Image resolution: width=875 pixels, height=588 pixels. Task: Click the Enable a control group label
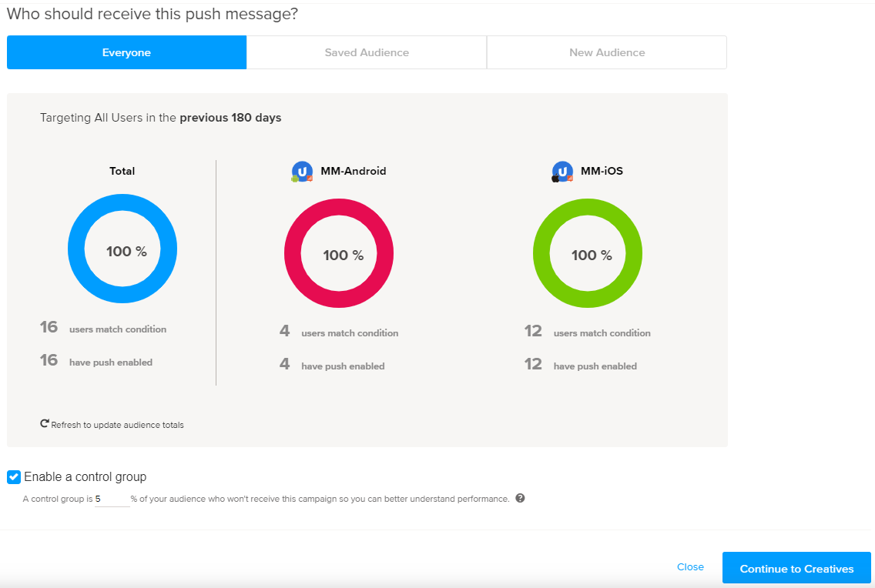pyautogui.click(x=85, y=477)
